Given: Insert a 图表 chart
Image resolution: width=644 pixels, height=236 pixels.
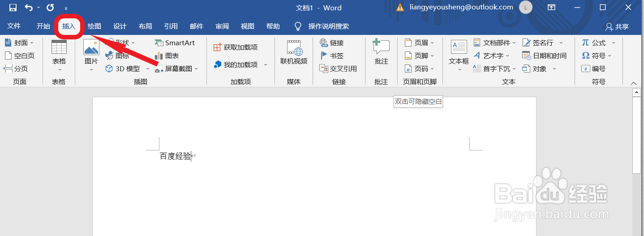Looking at the screenshot, I should tap(167, 56).
